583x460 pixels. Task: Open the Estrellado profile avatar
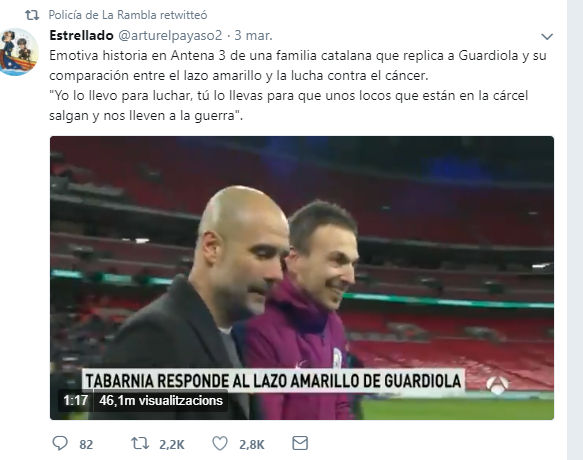click(x=18, y=52)
